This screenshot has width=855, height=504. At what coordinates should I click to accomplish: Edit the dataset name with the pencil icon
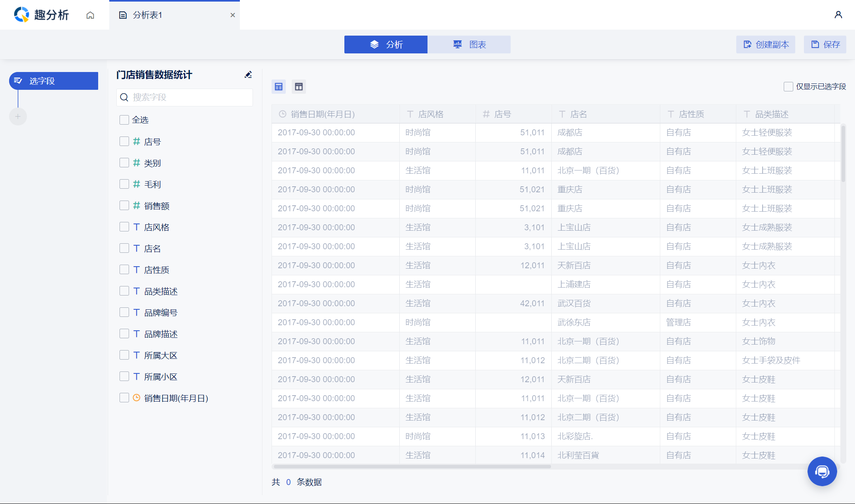coord(248,75)
